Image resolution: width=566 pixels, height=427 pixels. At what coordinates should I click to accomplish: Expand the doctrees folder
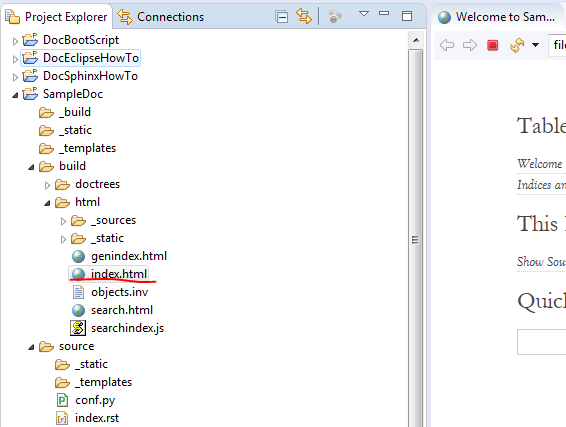coord(47,185)
